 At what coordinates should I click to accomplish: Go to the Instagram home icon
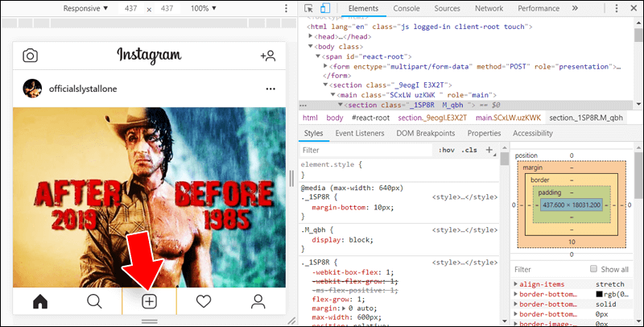(40, 301)
